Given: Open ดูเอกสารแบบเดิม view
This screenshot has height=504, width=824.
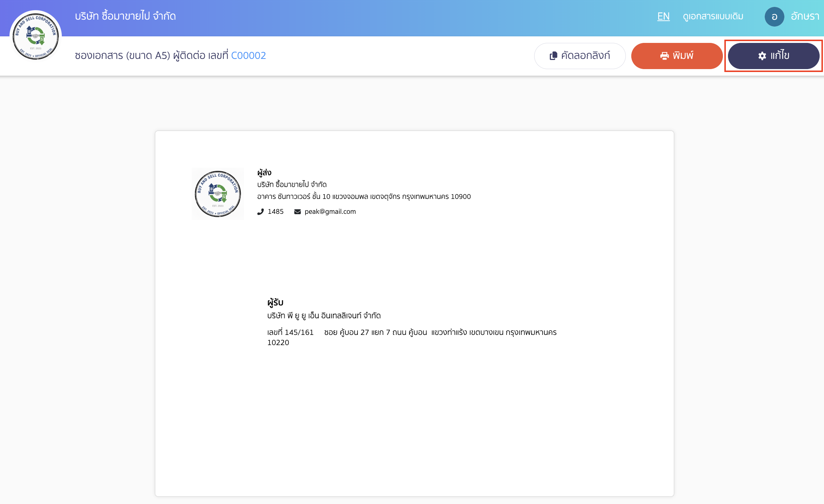Looking at the screenshot, I should (x=713, y=16).
